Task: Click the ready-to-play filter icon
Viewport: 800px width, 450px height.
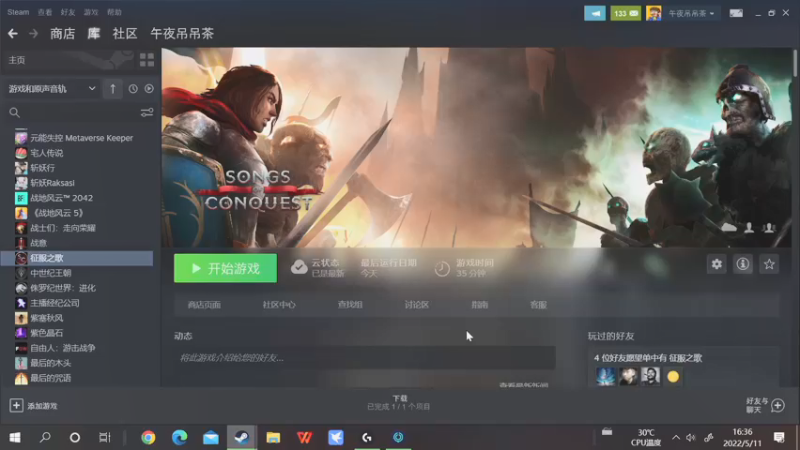Action: (x=149, y=89)
